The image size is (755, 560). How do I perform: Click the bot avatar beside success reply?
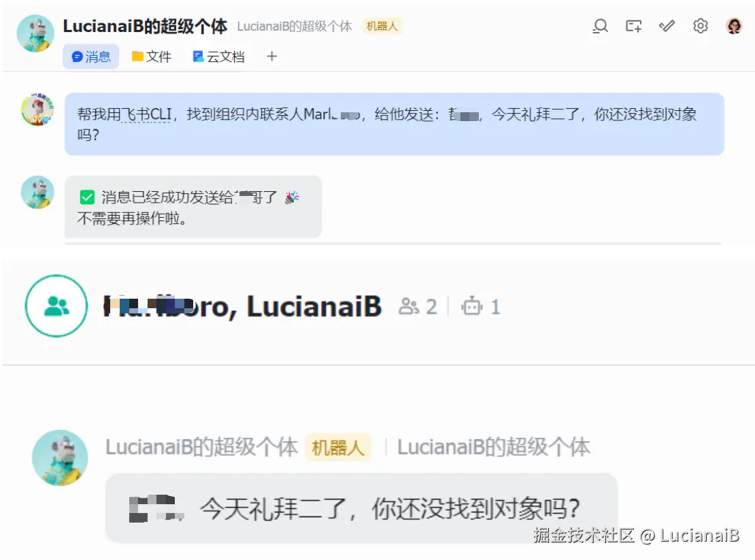[x=37, y=192]
